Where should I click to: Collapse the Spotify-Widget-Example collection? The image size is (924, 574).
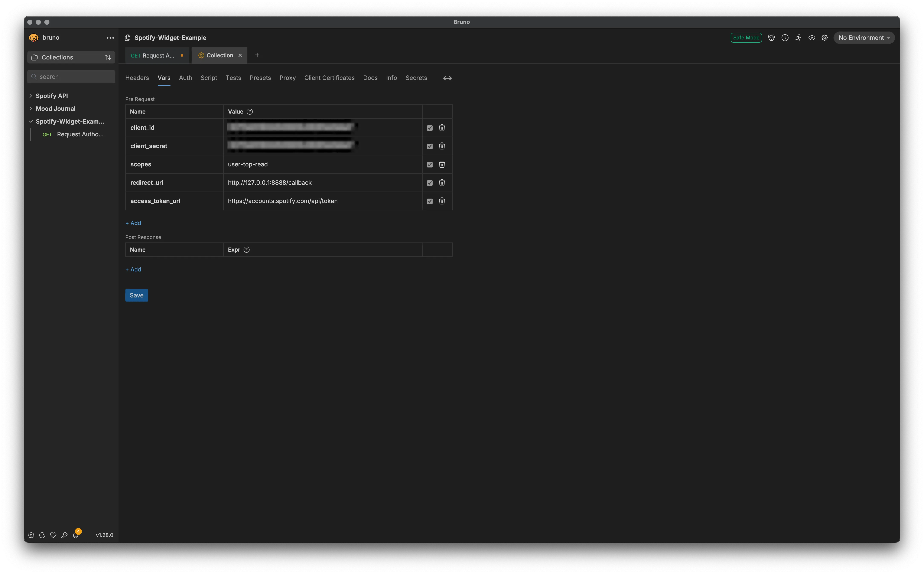coord(31,121)
